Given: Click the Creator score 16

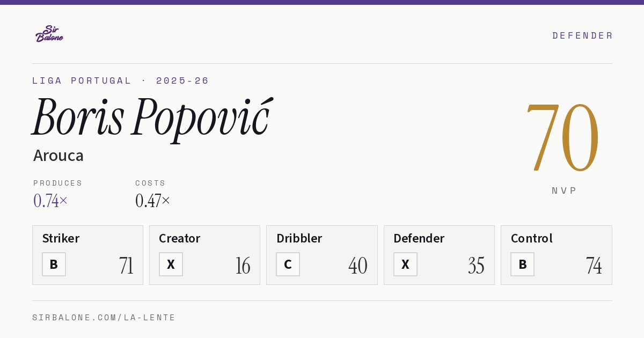Looking at the screenshot, I should tap(243, 266).
